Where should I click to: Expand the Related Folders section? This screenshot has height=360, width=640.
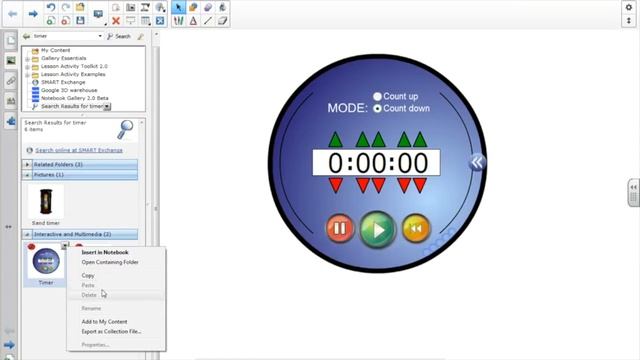click(x=27, y=164)
